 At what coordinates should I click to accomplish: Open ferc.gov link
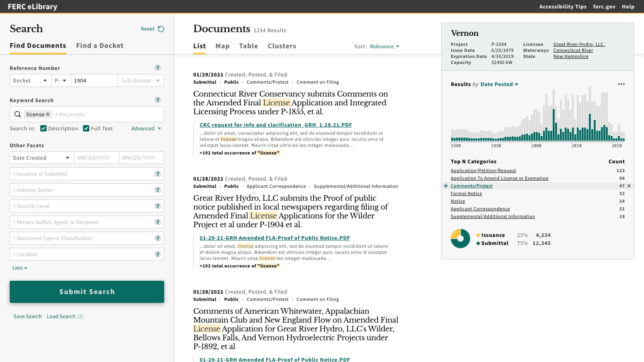point(604,6)
